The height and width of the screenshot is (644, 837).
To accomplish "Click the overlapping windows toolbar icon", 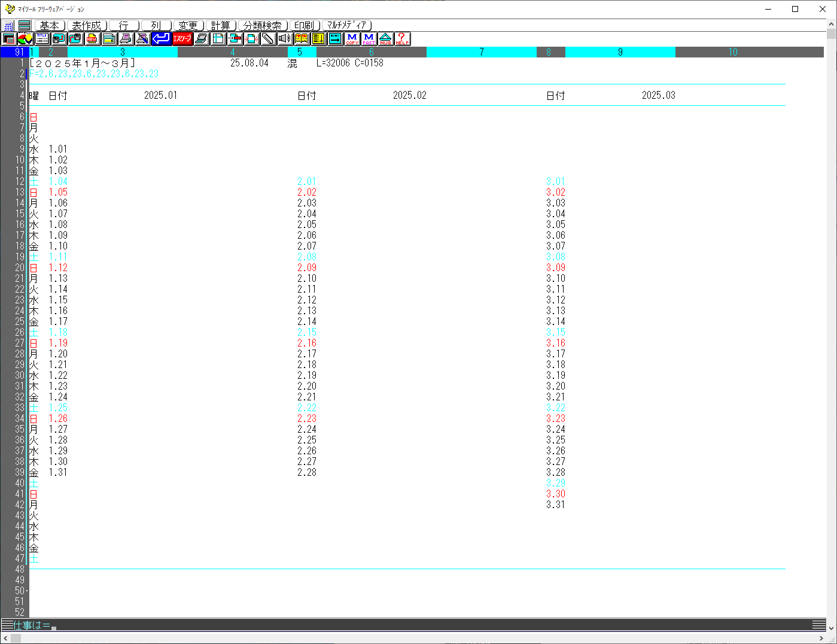I will [8, 39].
